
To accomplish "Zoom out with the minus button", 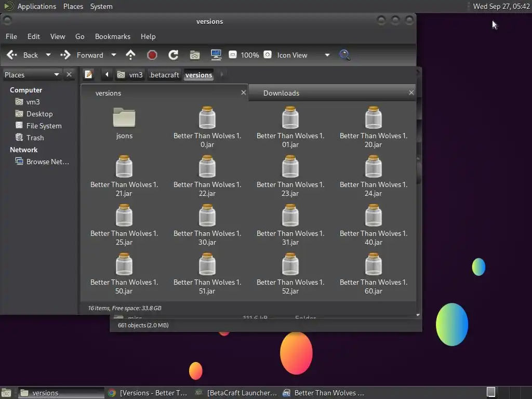I will pyautogui.click(x=232, y=55).
